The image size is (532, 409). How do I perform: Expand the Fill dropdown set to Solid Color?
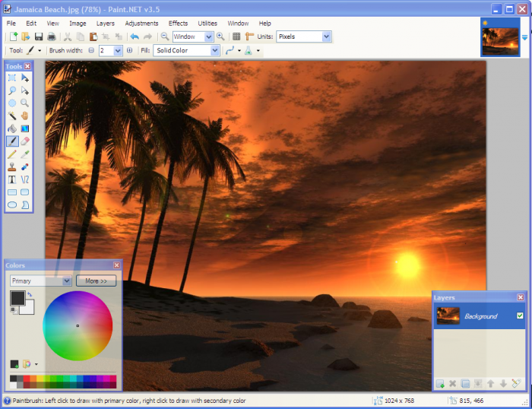(186, 51)
